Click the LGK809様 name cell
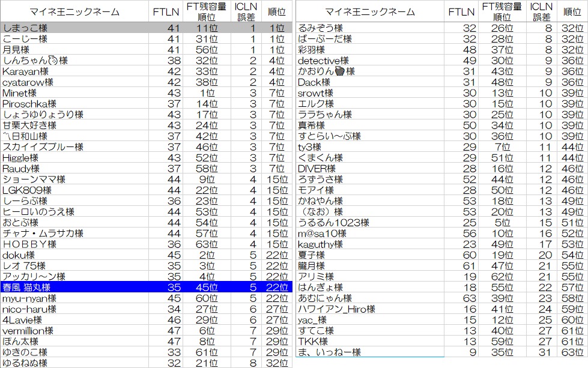The height and width of the screenshot is (368, 588). tap(75, 190)
